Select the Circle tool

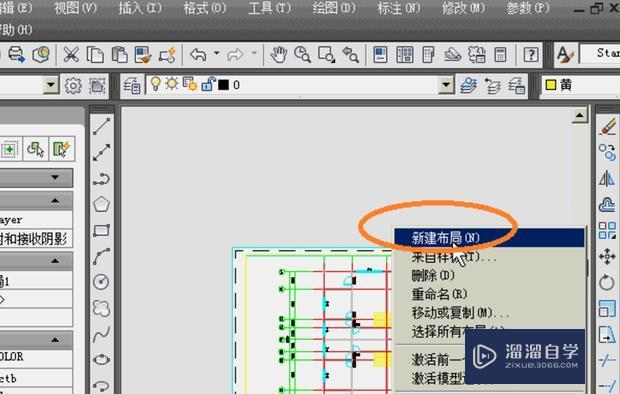(x=102, y=282)
